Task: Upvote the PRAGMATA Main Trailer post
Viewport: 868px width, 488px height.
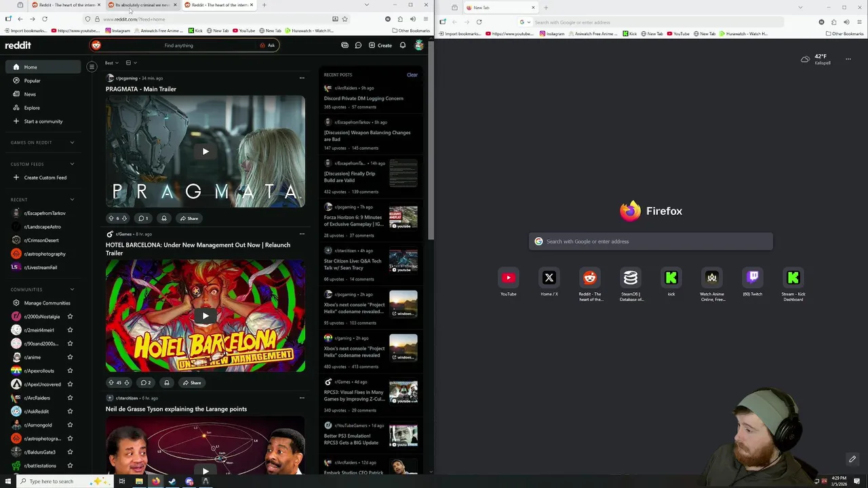Action: pos(111,218)
